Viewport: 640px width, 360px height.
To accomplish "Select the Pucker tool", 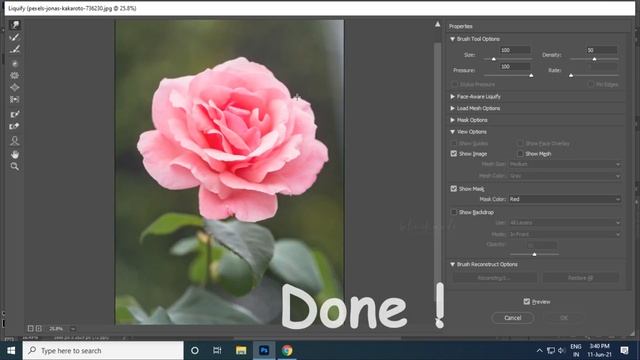I will pyautogui.click(x=15, y=76).
